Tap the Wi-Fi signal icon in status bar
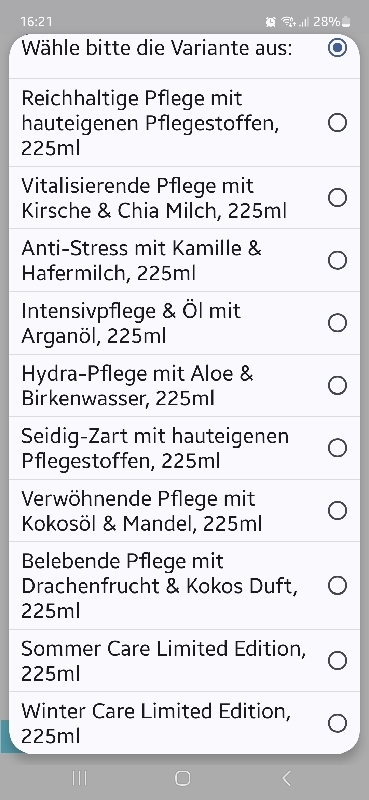Image resolution: width=369 pixels, height=800 pixels. coord(289,21)
